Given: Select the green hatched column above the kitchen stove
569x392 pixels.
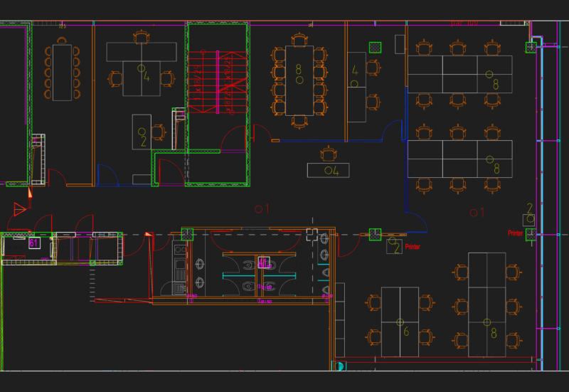Looking at the screenshot, I should (187, 235).
